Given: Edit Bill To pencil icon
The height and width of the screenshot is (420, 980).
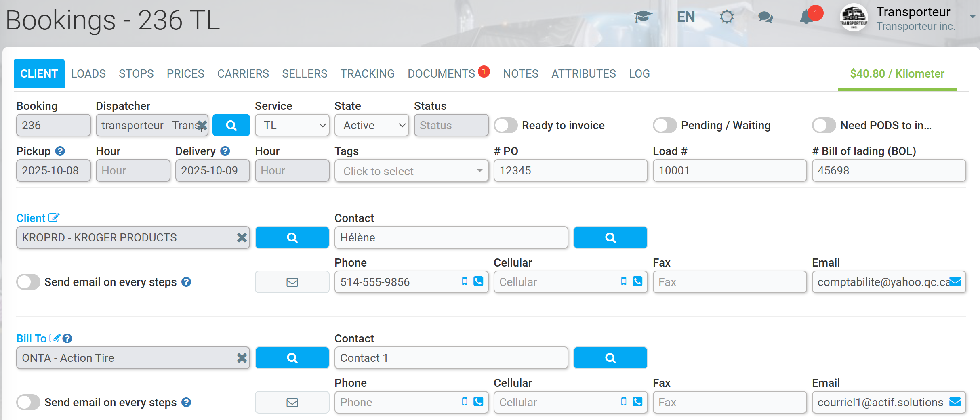Looking at the screenshot, I should coord(55,338).
